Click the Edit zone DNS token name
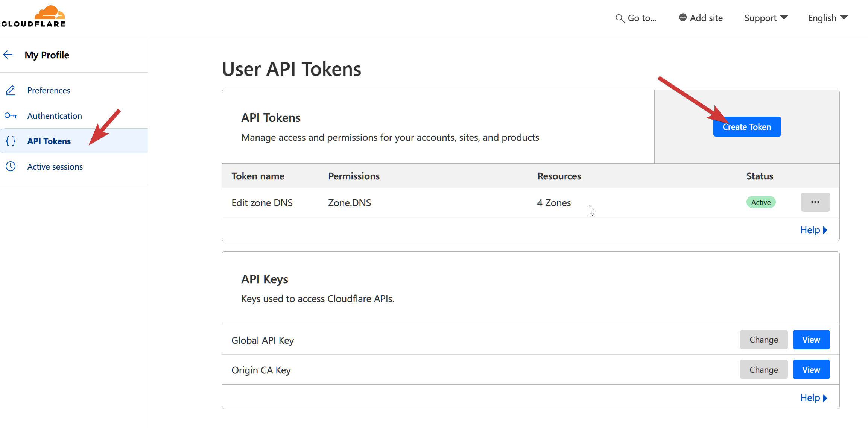868x428 pixels. (262, 203)
